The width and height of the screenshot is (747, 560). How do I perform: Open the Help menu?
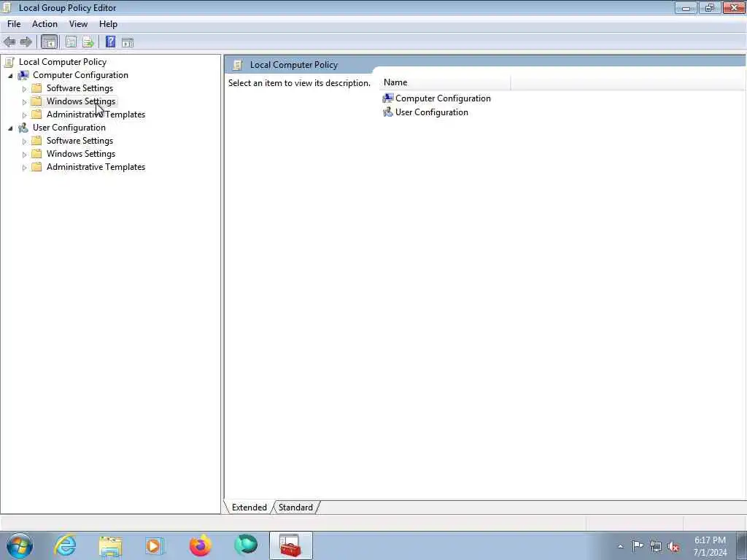pos(108,24)
